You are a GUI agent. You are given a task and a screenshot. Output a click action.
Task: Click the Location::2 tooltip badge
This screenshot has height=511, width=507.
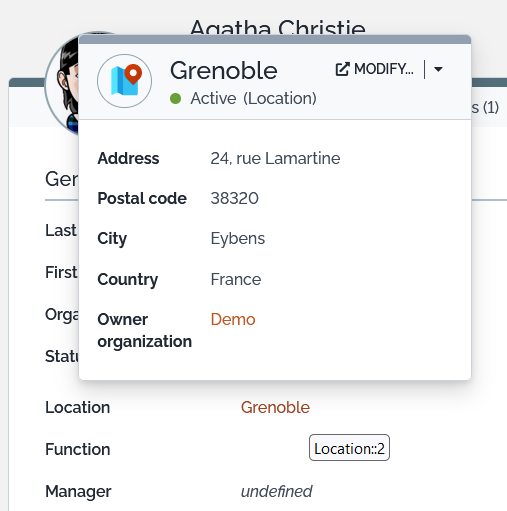[x=349, y=448]
